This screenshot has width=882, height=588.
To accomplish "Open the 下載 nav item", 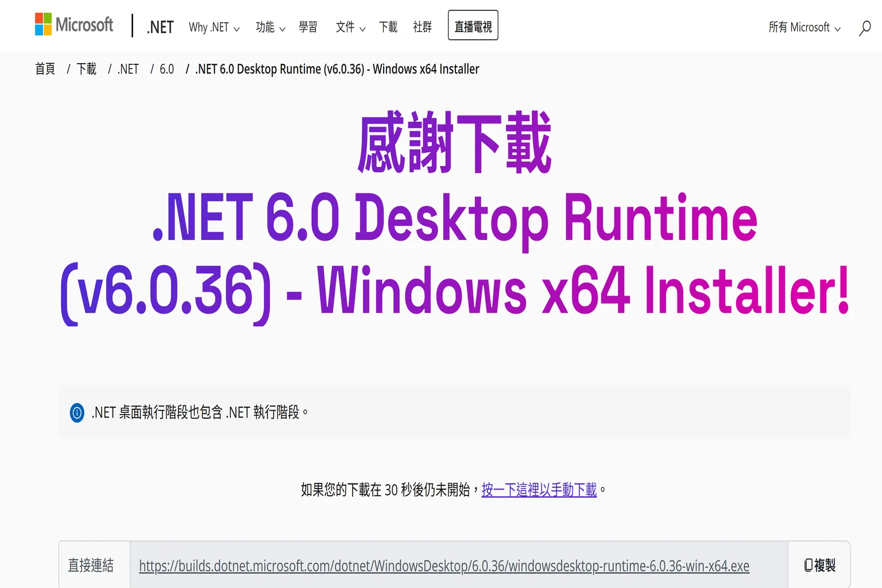I will (388, 27).
